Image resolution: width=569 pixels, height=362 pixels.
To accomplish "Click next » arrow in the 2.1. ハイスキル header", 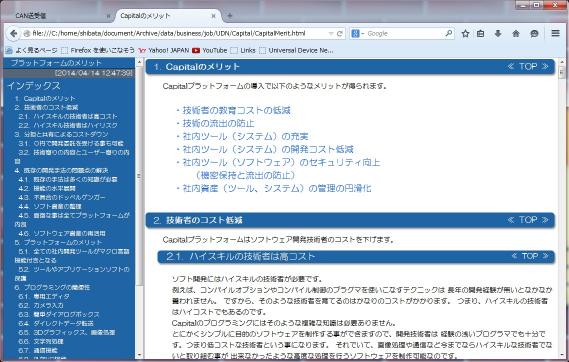I will [545, 256].
